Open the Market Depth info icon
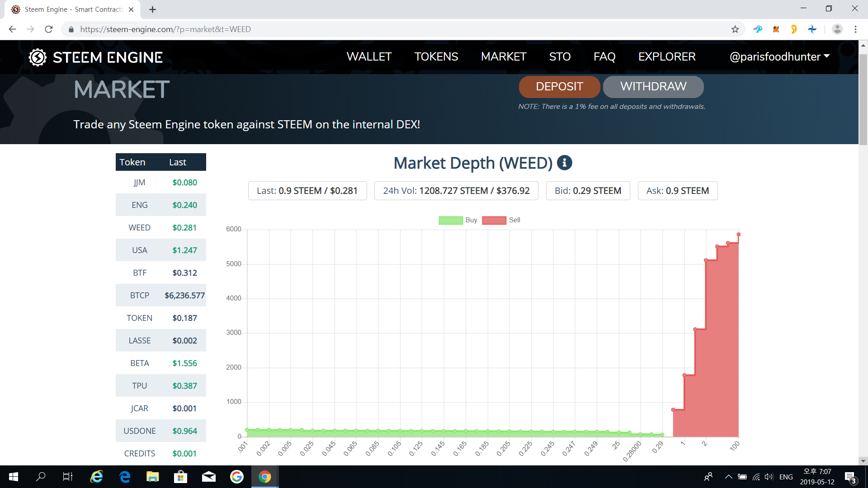 [x=564, y=163]
